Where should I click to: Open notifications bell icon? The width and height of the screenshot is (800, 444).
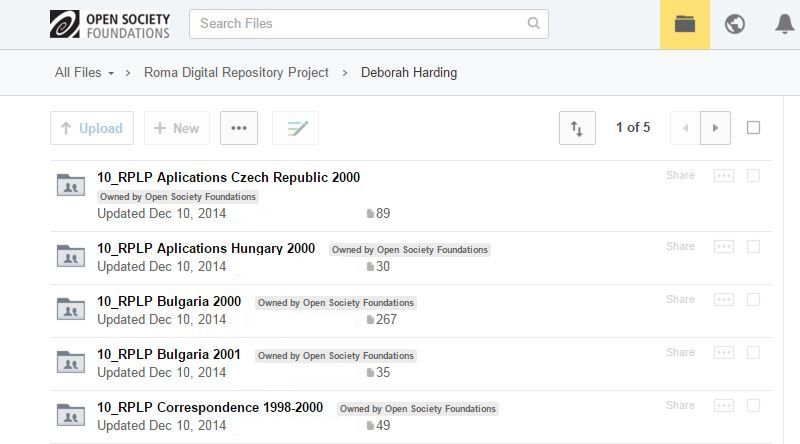pyautogui.click(x=785, y=24)
